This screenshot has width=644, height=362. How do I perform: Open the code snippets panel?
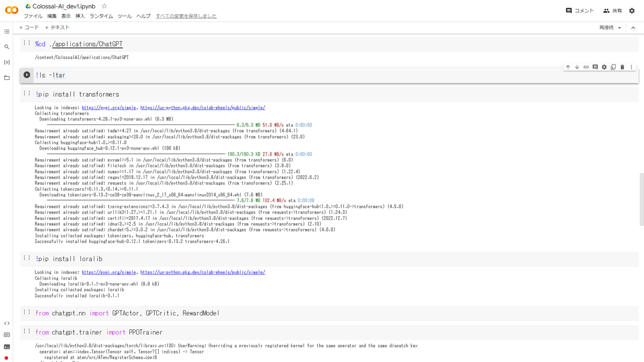point(6,323)
